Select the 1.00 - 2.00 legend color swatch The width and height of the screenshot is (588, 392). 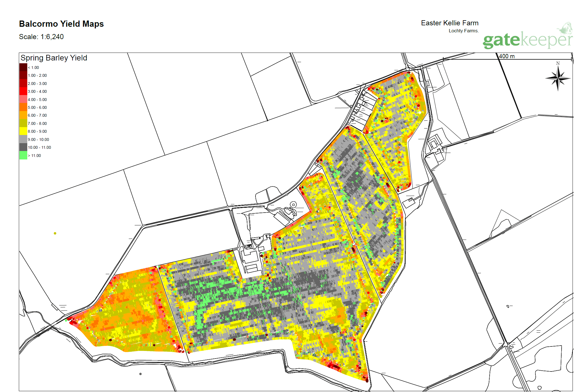[23, 75]
